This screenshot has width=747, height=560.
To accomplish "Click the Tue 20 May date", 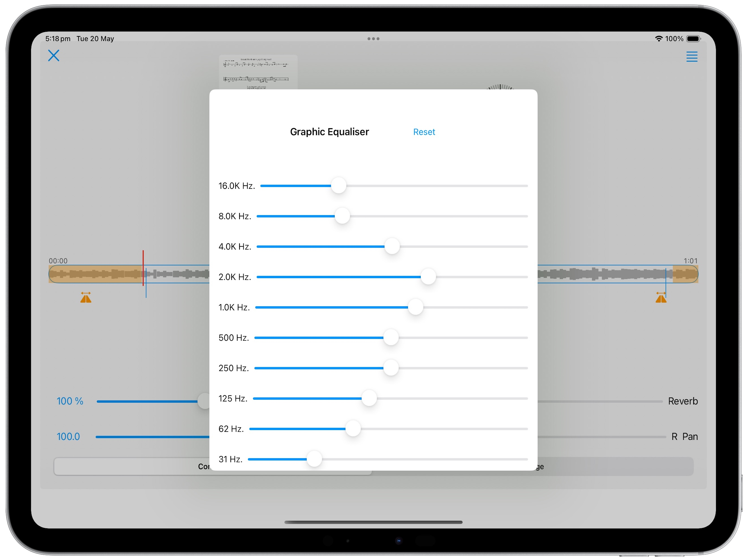I will [x=95, y=39].
